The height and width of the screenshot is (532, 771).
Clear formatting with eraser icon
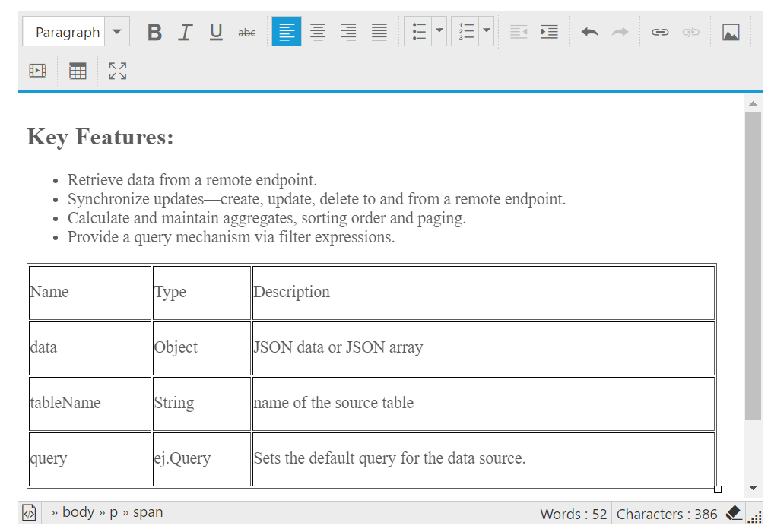(x=734, y=513)
